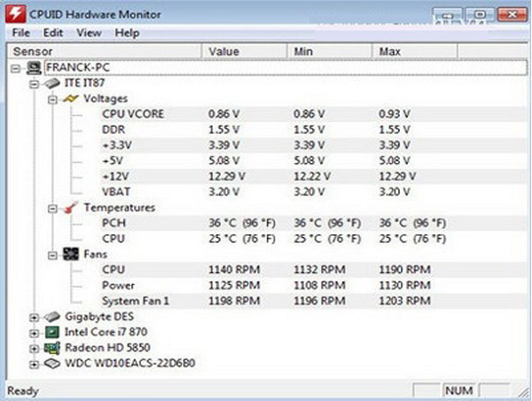Click the System Fan 1 max 1203 RPM
The image size is (532, 401).
click(x=404, y=301)
